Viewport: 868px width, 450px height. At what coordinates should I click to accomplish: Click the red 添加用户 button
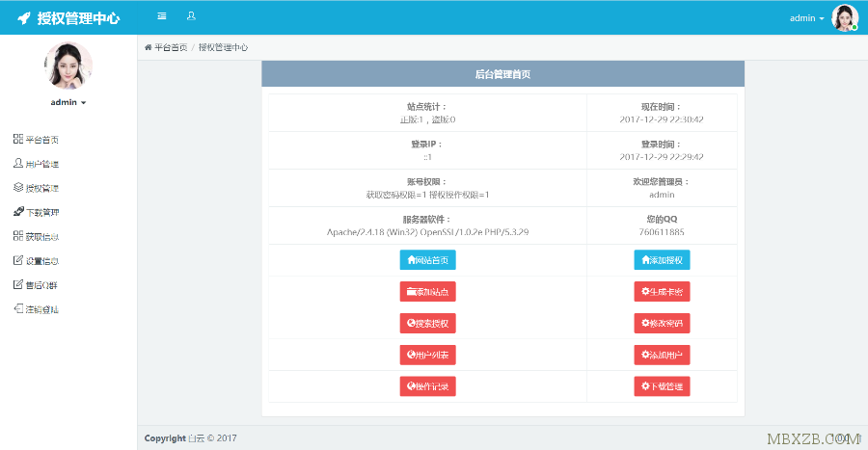tap(662, 355)
